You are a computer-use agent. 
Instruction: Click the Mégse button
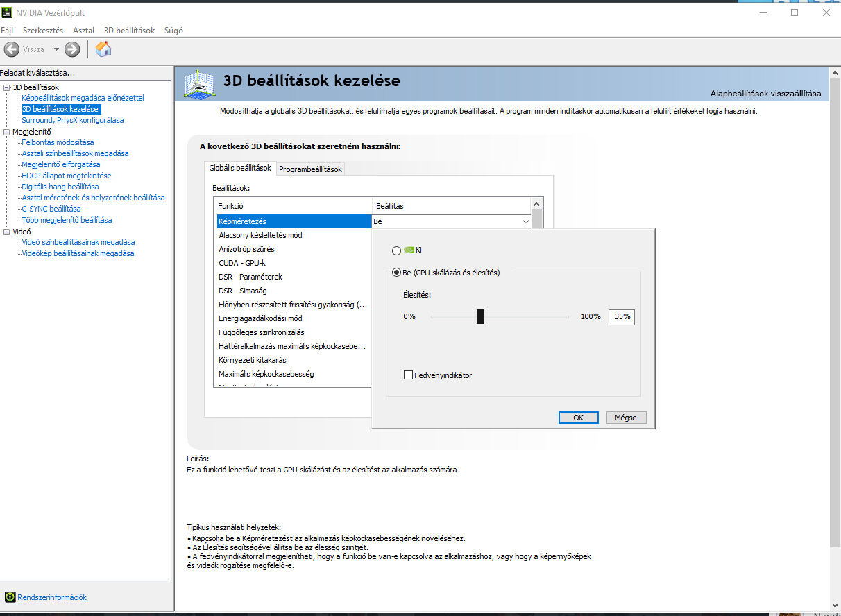tap(626, 418)
